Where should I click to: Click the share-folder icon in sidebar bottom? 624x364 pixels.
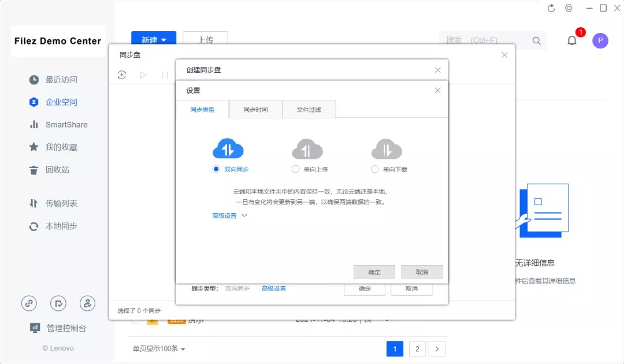[x=58, y=303]
